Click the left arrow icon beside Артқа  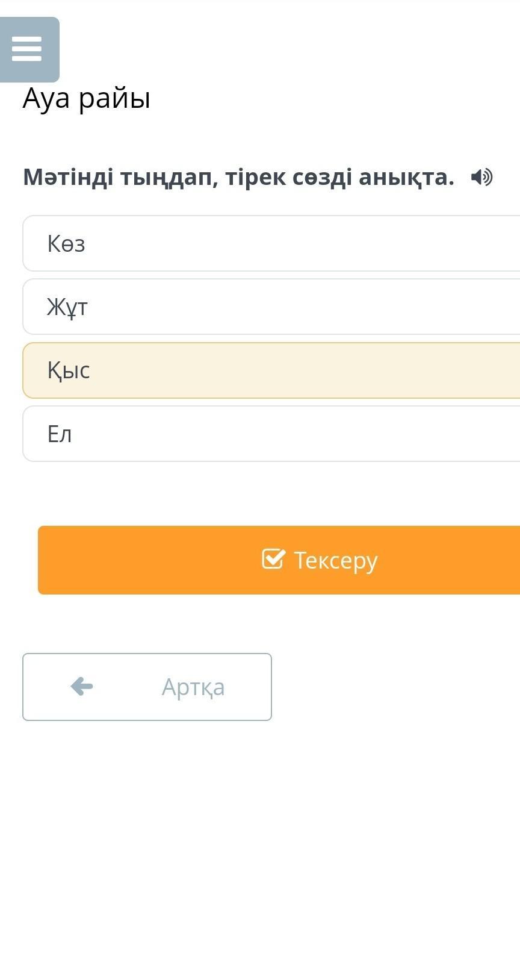pos(82,686)
